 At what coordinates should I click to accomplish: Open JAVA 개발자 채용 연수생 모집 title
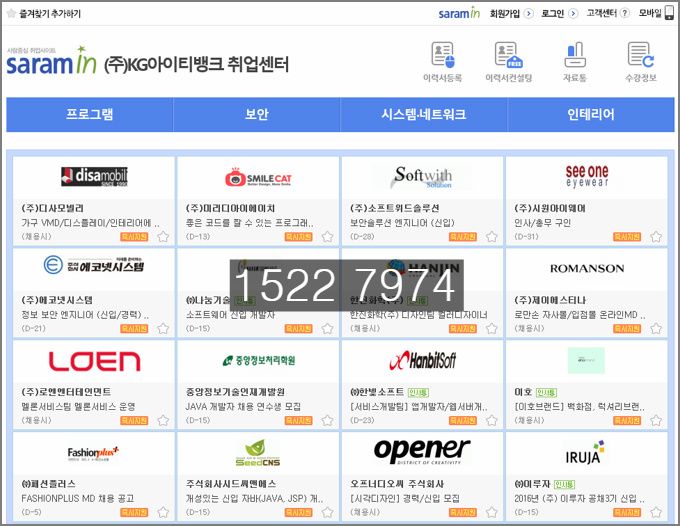click(x=243, y=407)
